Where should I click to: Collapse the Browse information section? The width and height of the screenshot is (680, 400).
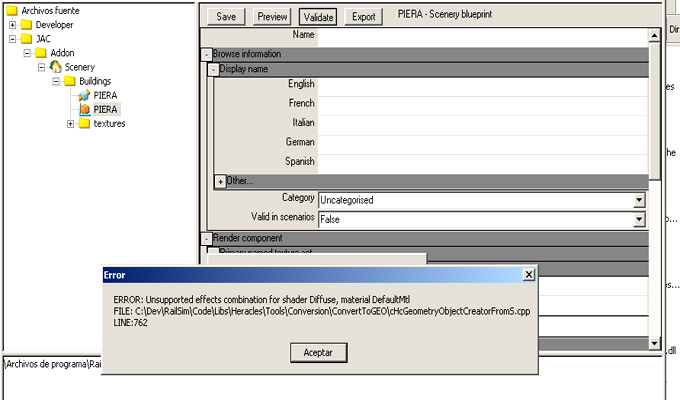click(206, 54)
